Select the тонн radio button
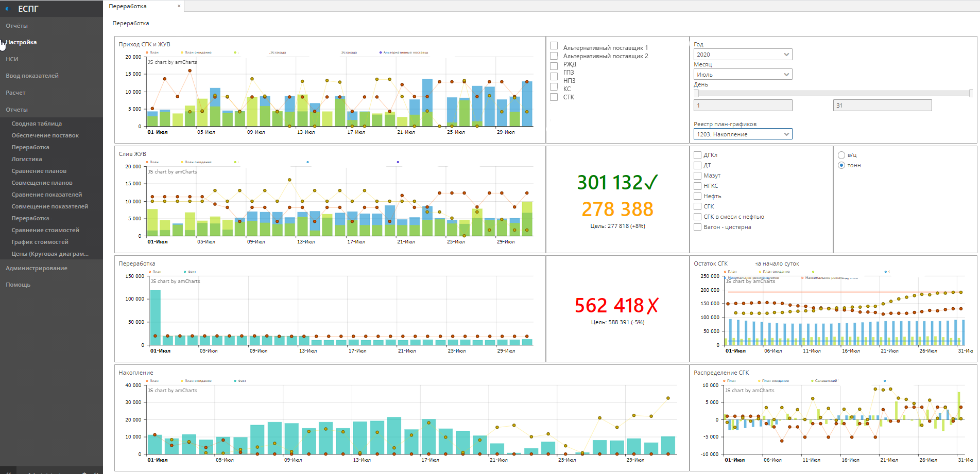The width and height of the screenshot is (980, 474). (841, 165)
